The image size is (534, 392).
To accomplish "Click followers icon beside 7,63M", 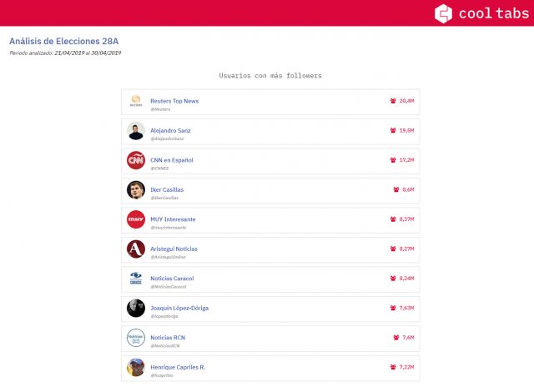I will click(393, 308).
